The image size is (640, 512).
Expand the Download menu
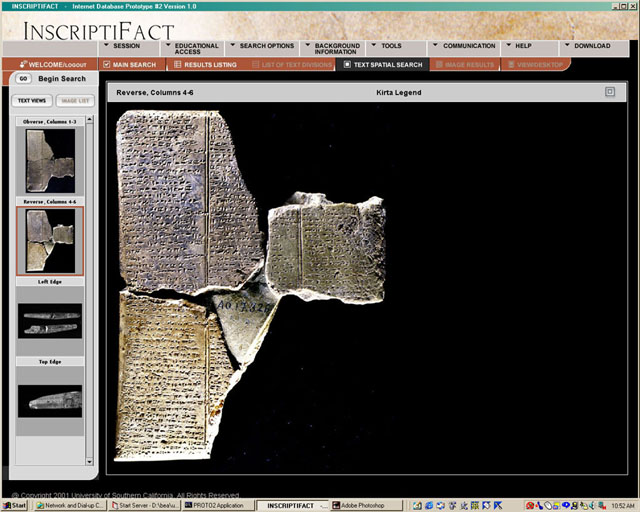(594, 49)
